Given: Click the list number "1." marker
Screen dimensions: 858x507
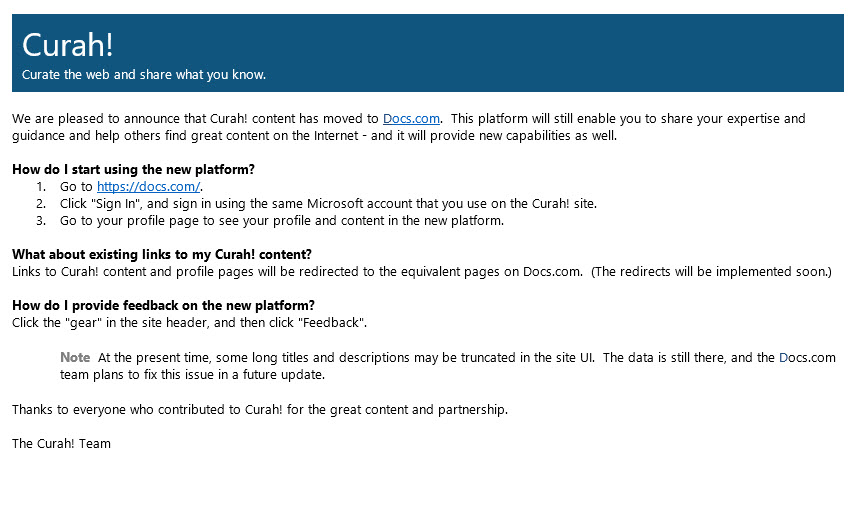Looking at the screenshot, I should [41, 187].
